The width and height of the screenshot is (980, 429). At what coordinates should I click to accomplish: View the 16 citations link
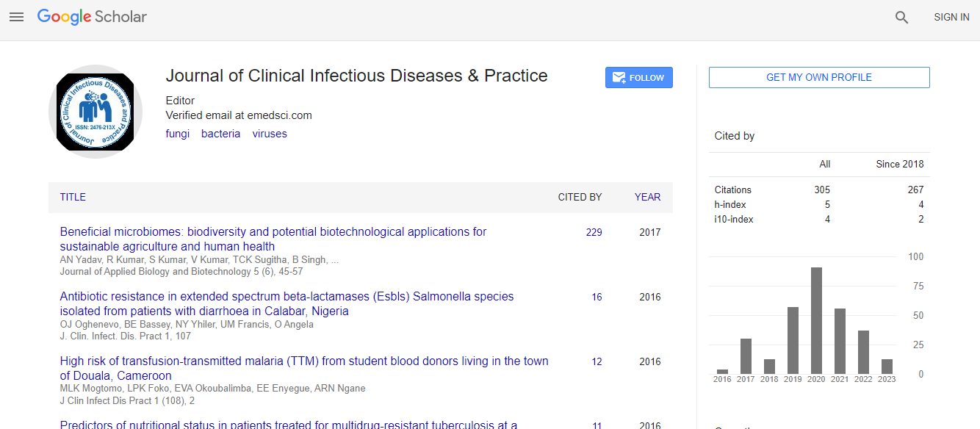[597, 297]
